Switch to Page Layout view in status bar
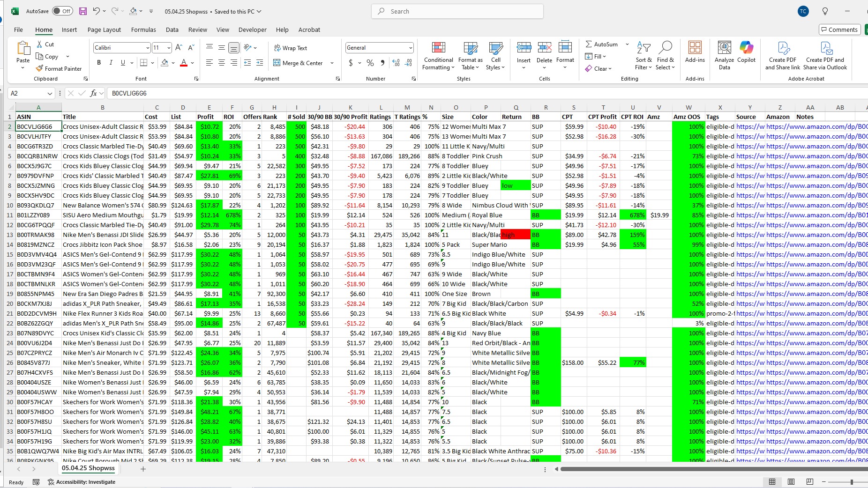 click(x=791, y=482)
